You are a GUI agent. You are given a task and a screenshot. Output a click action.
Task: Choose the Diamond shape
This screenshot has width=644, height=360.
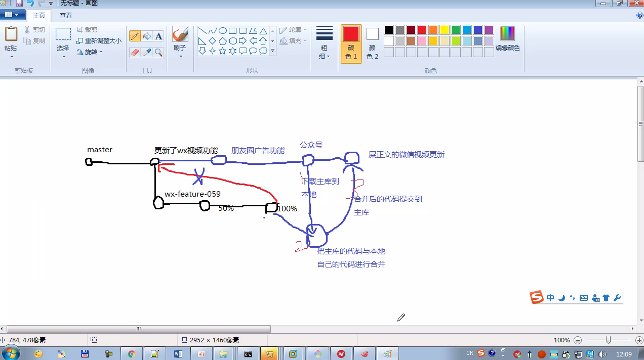tap(213, 41)
